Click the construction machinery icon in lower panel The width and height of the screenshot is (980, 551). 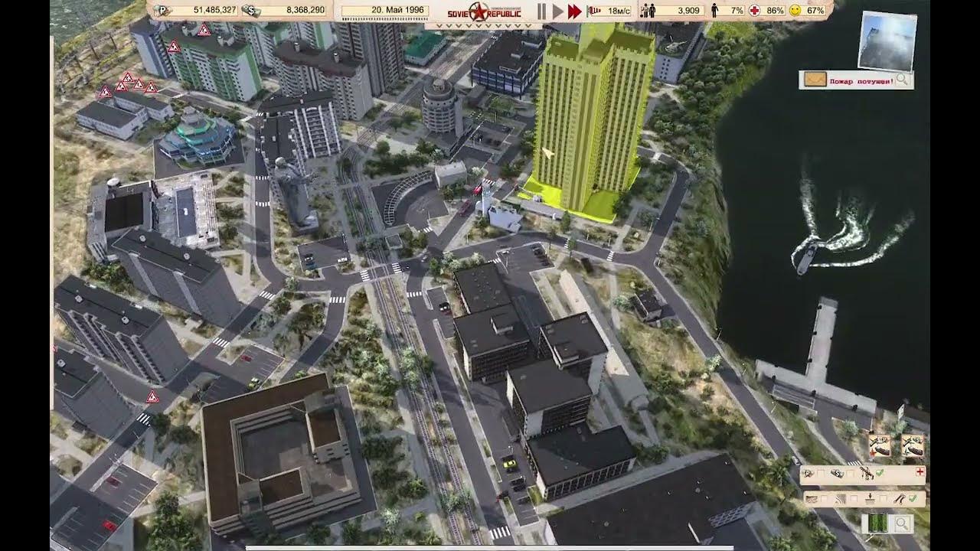[x=867, y=474]
